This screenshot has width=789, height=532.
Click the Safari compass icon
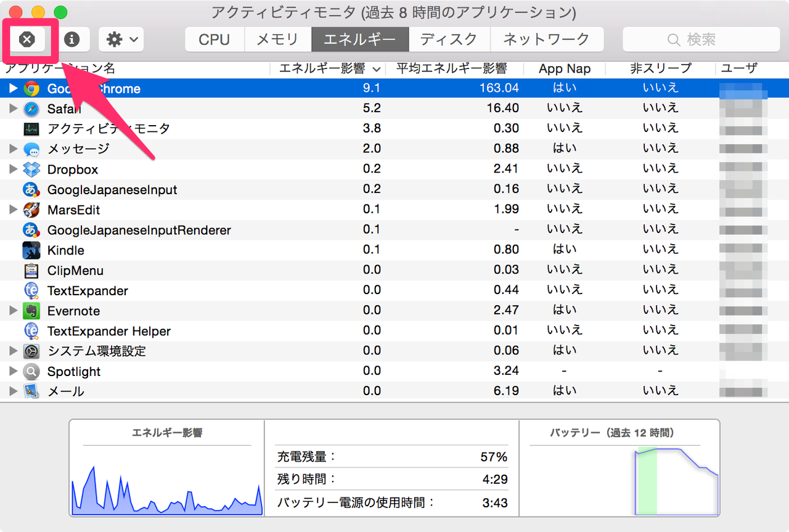click(x=31, y=109)
